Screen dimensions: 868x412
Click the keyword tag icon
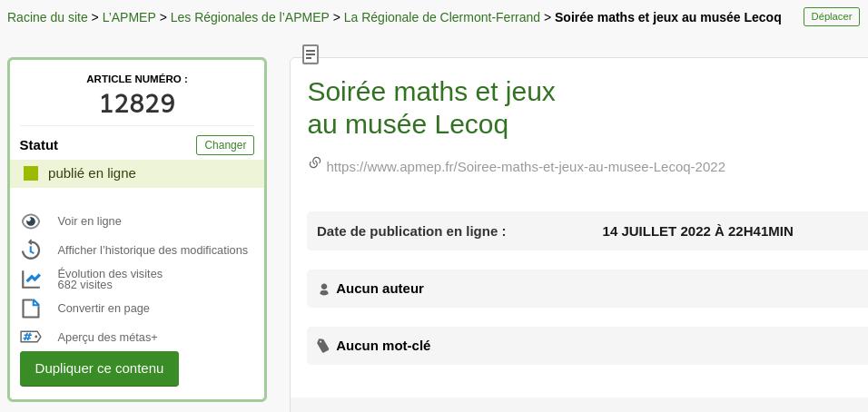pos(323,346)
